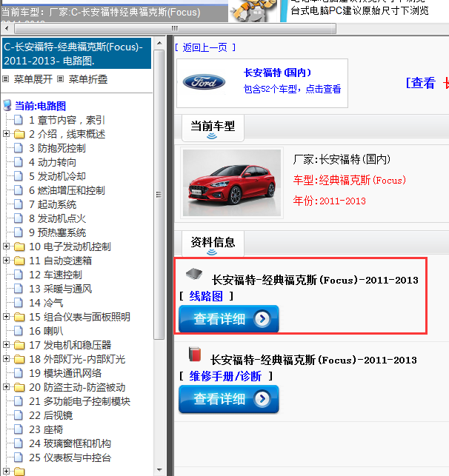Open the 当前车型 section tab
Image resolution: width=449 pixels, height=476 pixels.
(213, 128)
